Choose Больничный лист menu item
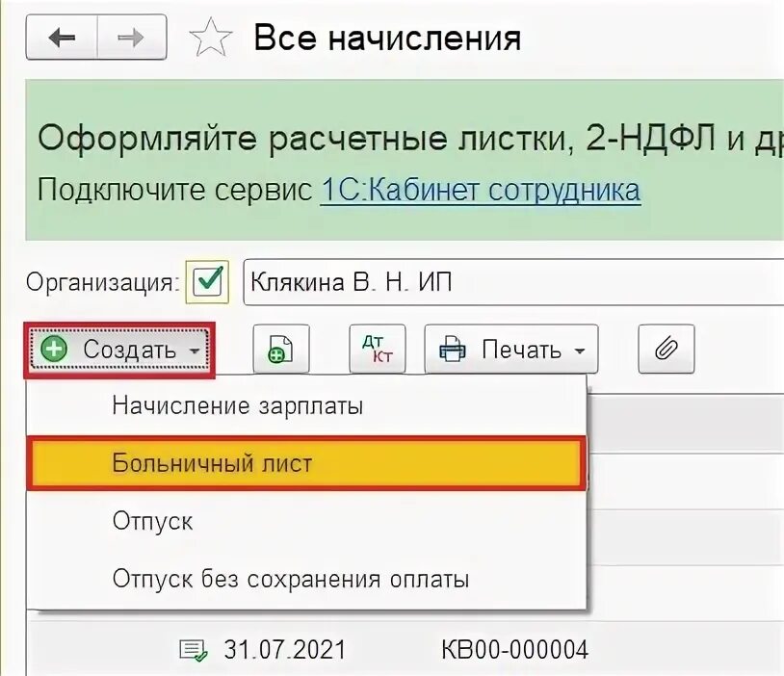Image resolution: width=784 pixels, height=676 pixels. tap(306, 463)
